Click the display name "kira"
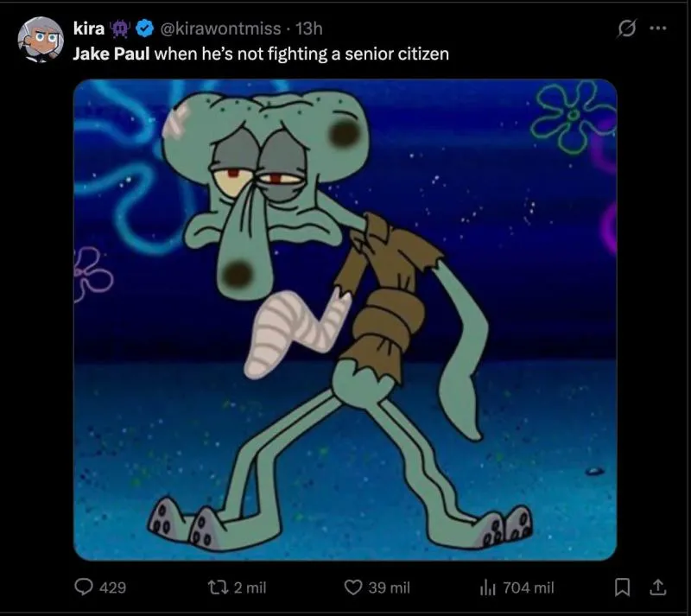Image resolution: width=691 pixels, height=616 pixels. click(88, 29)
